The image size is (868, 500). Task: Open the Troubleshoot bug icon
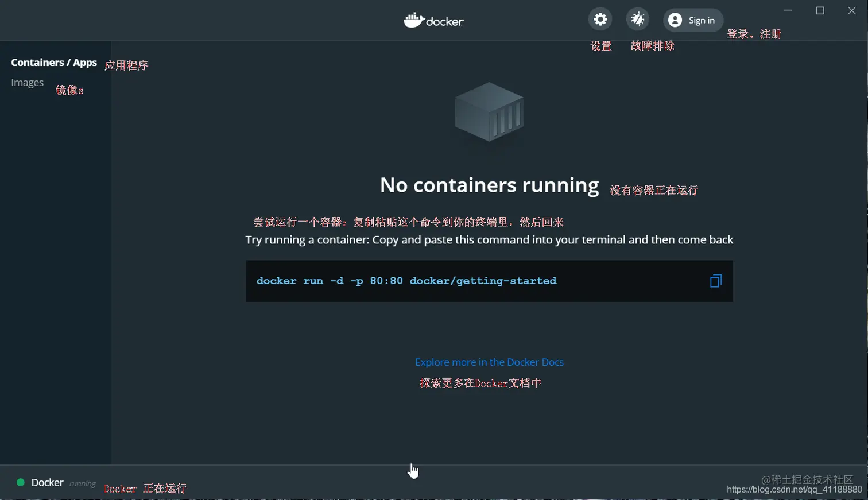[x=637, y=19]
